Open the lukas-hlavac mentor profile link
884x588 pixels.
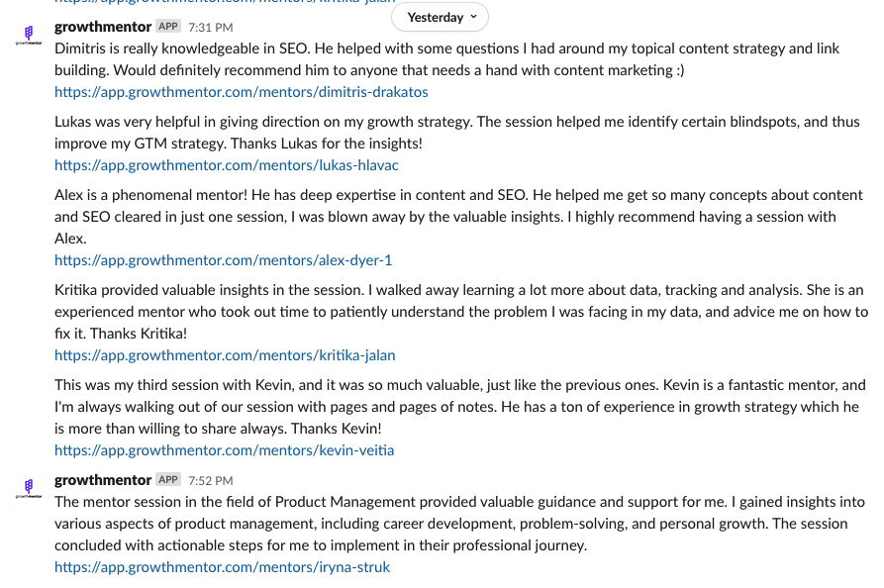pyautogui.click(x=227, y=165)
